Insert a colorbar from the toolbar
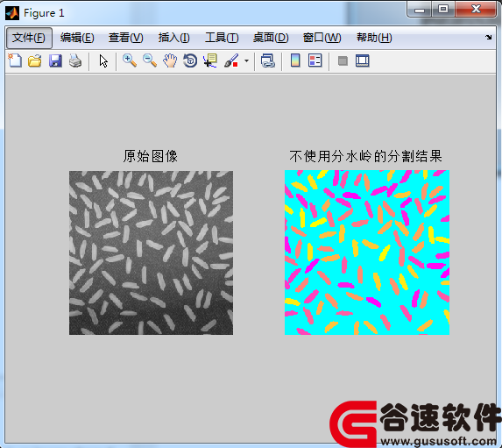Viewport: 502px width, 448px height. coord(295,60)
